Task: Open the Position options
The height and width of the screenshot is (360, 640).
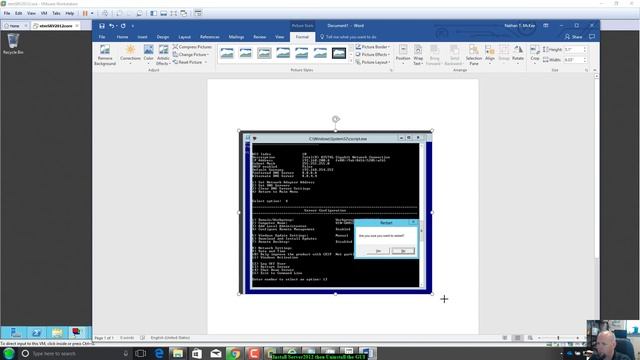Action: pyautogui.click(x=403, y=55)
